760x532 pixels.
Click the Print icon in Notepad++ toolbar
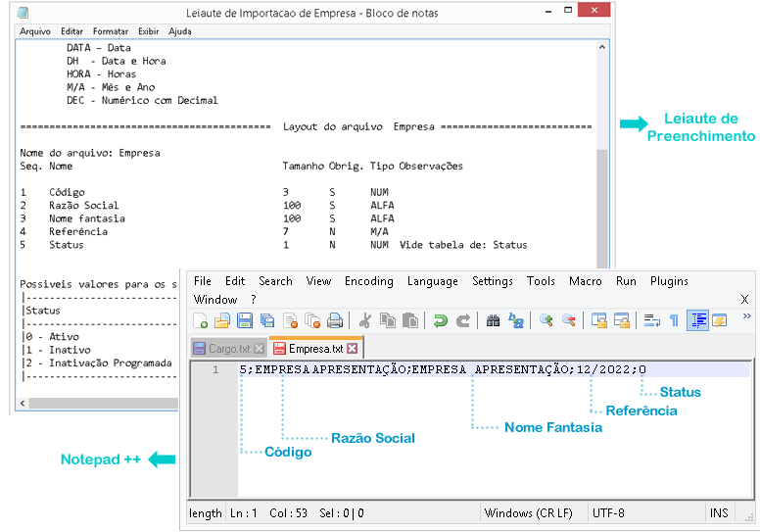[335, 320]
